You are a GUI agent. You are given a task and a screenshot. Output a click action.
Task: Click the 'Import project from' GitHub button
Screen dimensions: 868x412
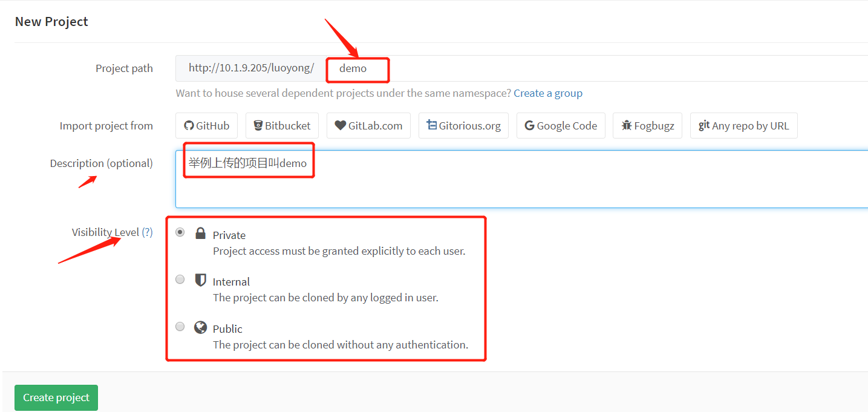206,125
